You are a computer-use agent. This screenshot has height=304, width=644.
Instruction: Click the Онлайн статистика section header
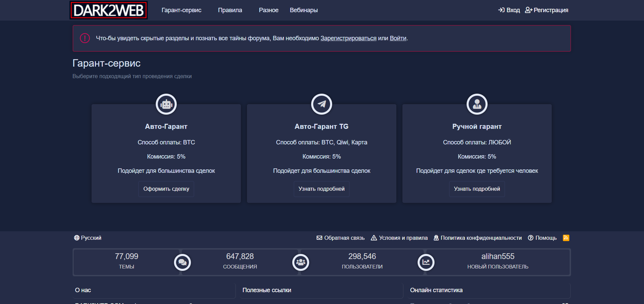pyautogui.click(x=489, y=290)
